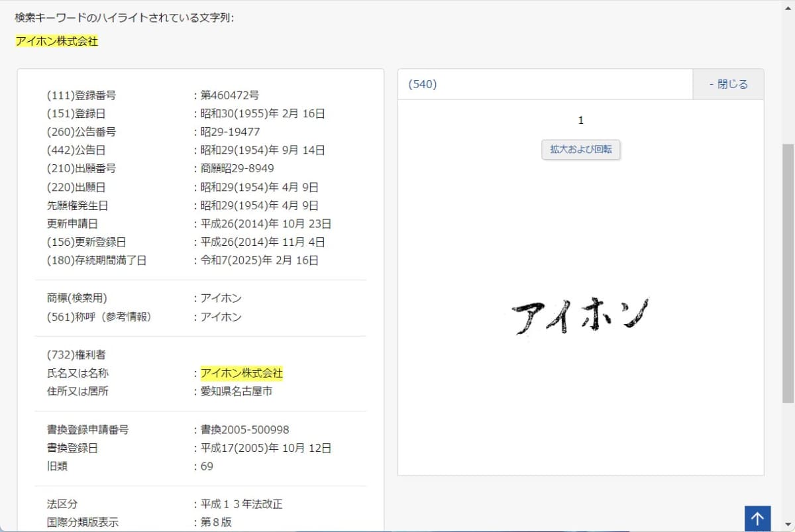Image resolution: width=795 pixels, height=532 pixels.
Task: Select publication number 昭29-19477
Action: coord(231,132)
